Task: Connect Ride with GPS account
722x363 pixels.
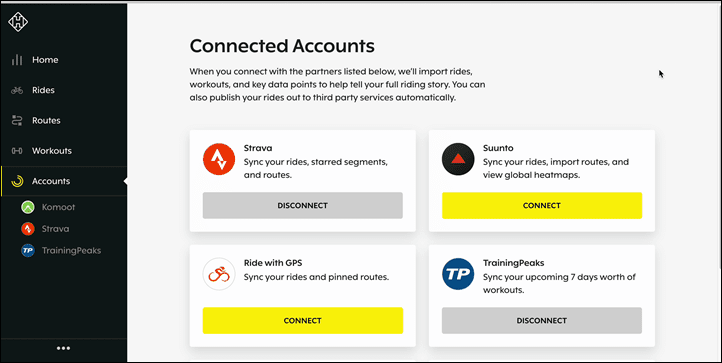Action: (x=303, y=321)
